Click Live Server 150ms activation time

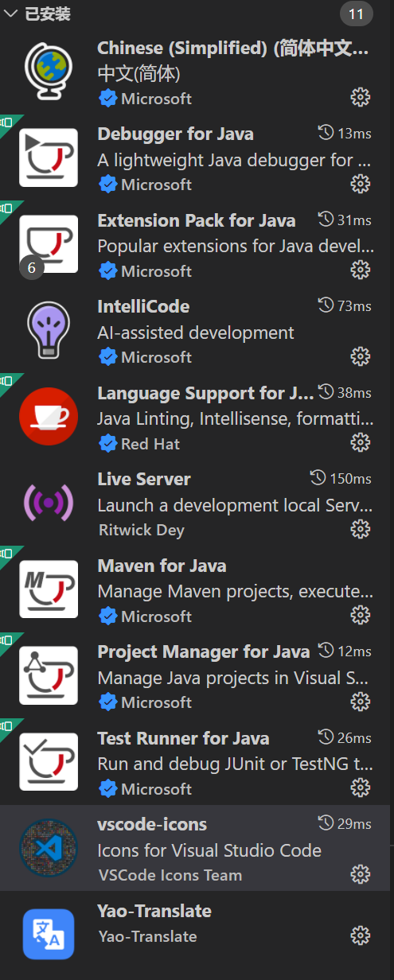[x=341, y=478]
